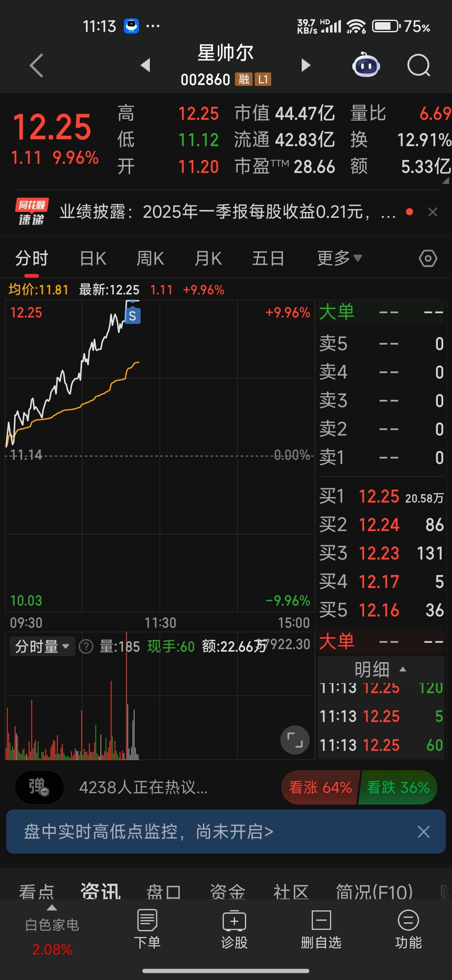
Task: Dismiss the 业绩披露 news ticker
Action: point(433,212)
